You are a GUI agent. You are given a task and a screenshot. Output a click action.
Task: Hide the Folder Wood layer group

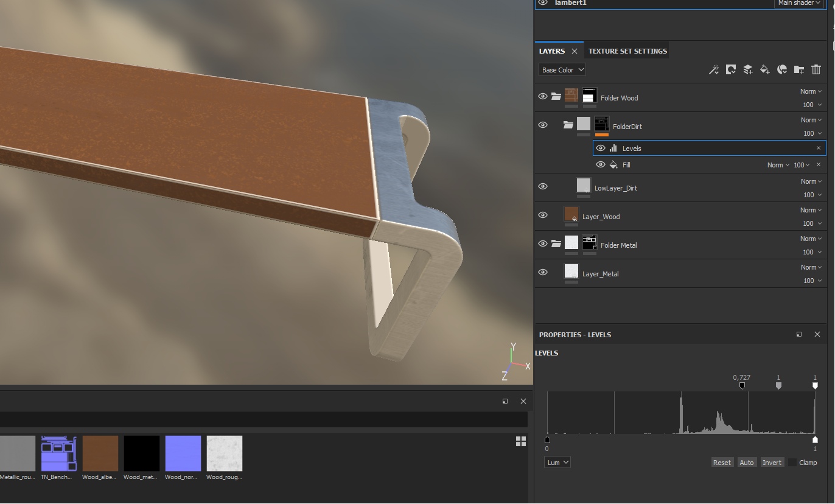543,96
